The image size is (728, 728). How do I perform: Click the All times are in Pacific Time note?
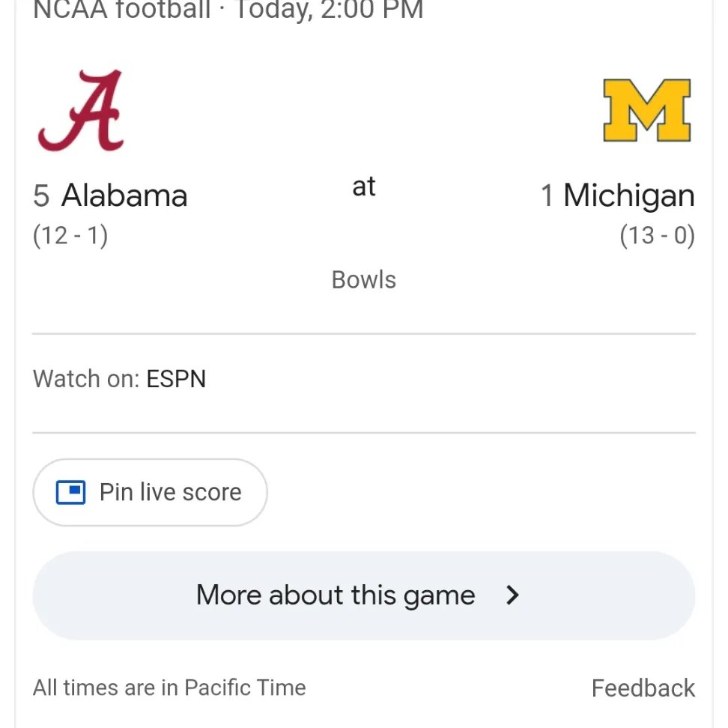(169, 688)
